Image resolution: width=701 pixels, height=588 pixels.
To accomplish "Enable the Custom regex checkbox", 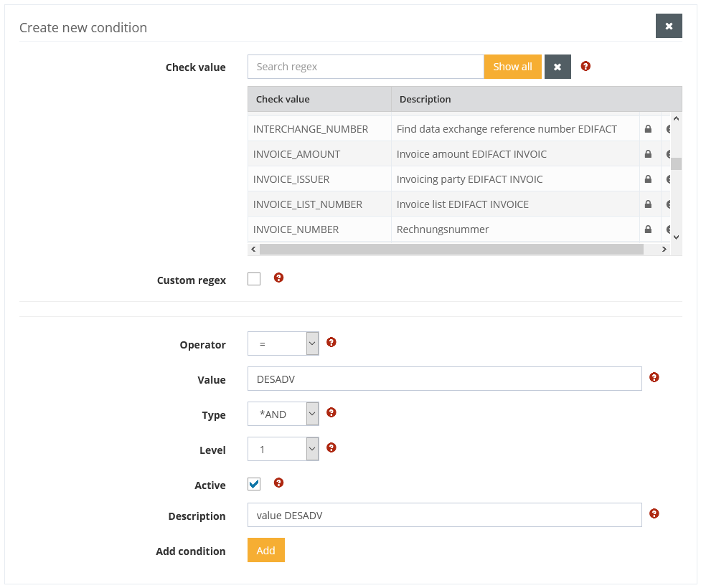I will (254, 280).
